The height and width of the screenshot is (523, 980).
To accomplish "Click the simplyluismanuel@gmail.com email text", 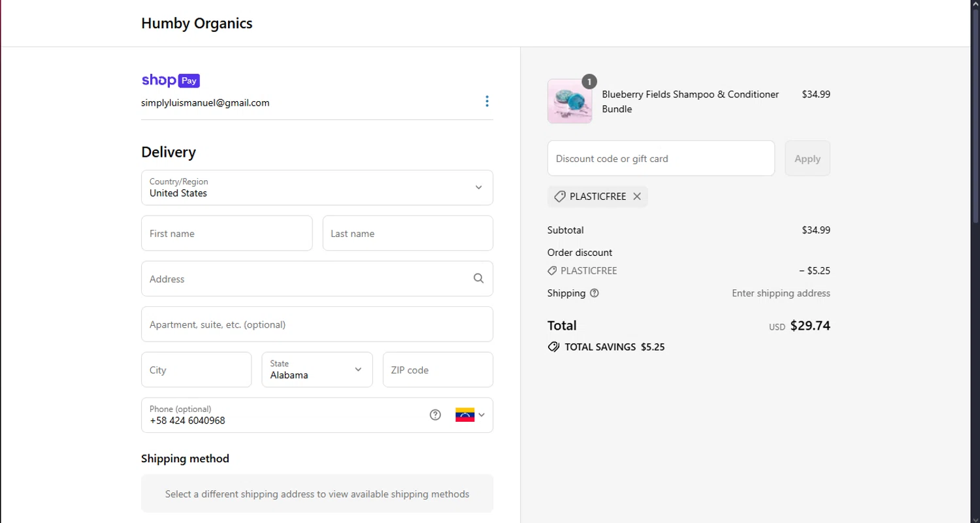I will pyautogui.click(x=205, y=103).
